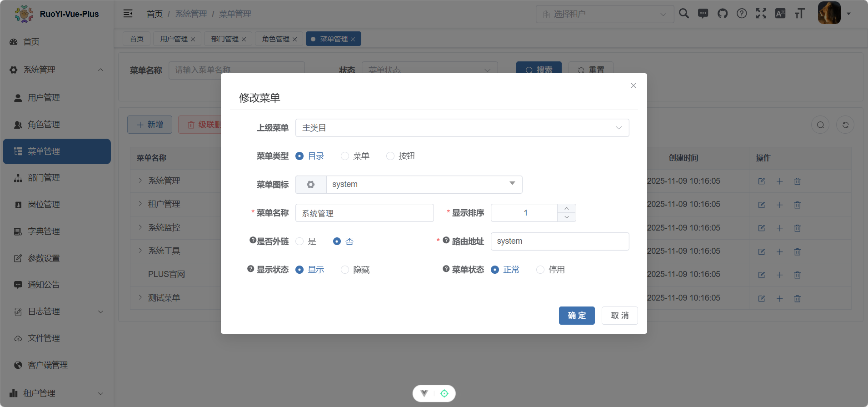Viewport: 868px width, 407px height.
Task: Open the GitHub repository icon
Action: (x=722, y=14)
